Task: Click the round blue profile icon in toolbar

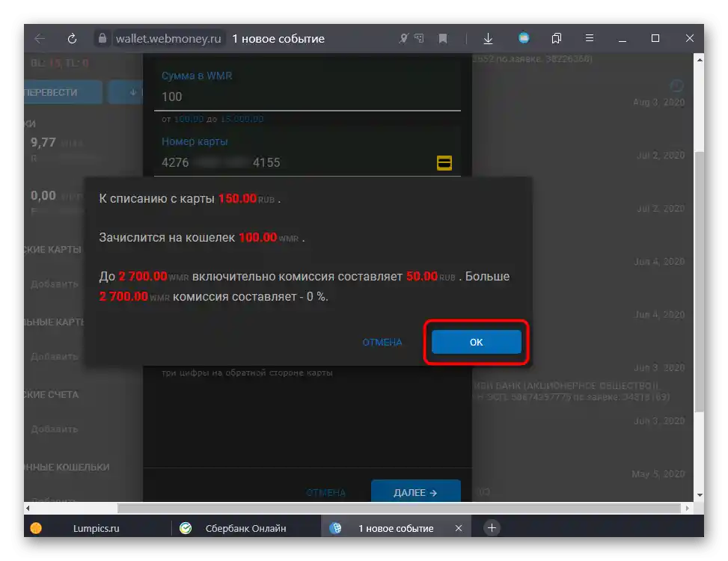Action: tap(524, 38)
